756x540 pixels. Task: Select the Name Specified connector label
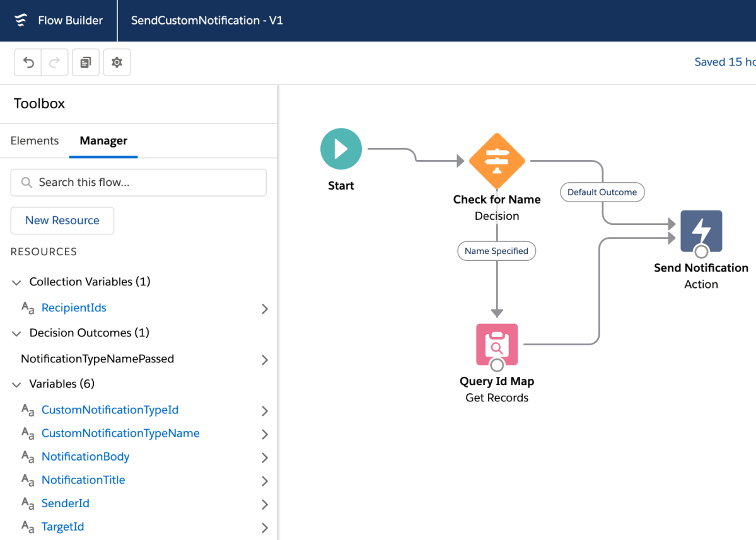(x=496, y=251)
